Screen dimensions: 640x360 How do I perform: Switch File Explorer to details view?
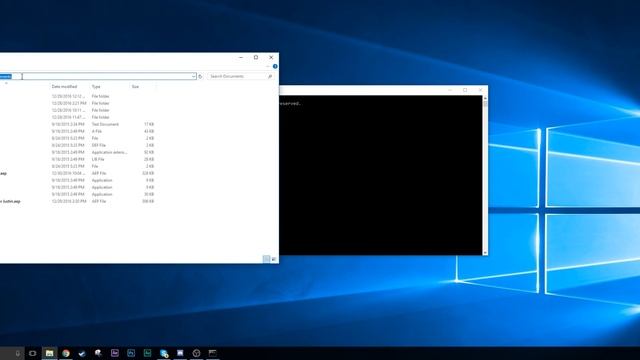point(266,259)
